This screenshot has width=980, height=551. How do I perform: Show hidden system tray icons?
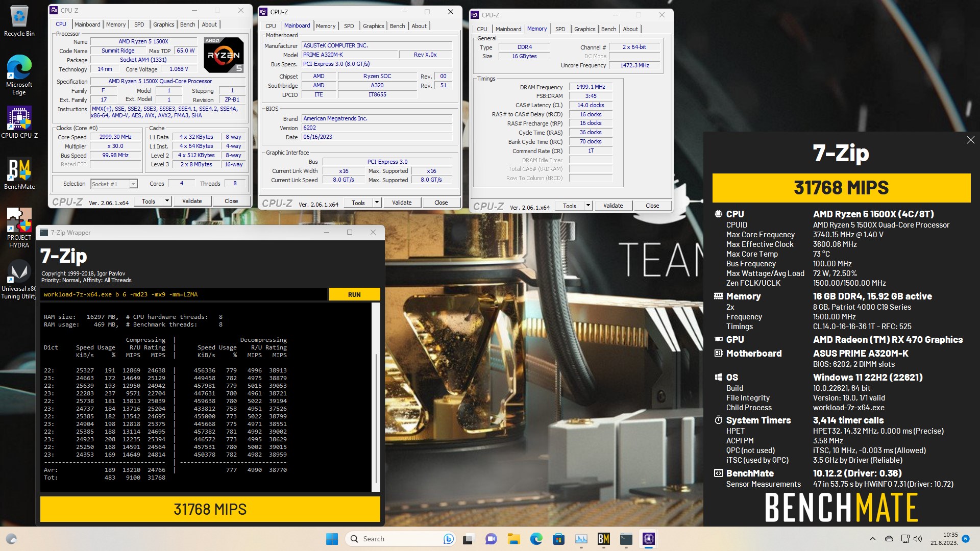[x=872, y=539]
